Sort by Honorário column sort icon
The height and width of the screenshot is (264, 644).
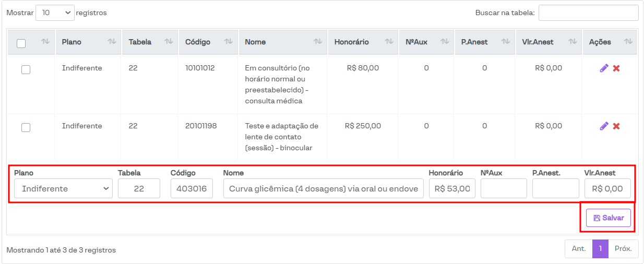click(x=389, y=42)
